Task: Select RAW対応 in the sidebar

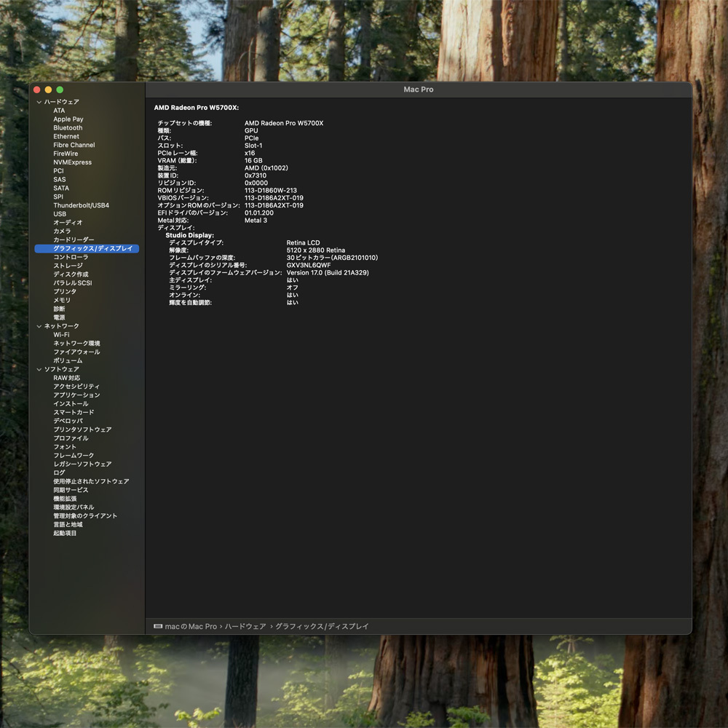Action: 66,378
